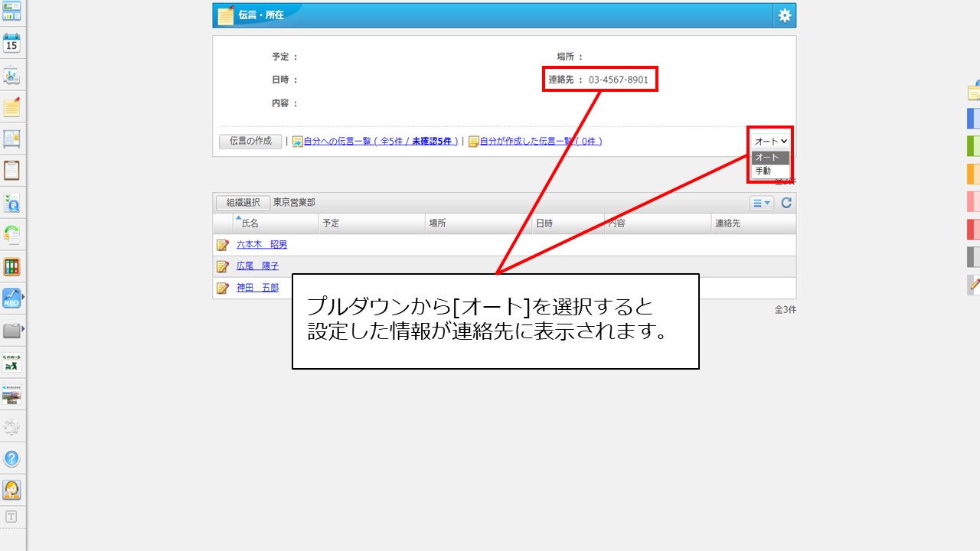Open the list display options dropdown on 東京営業部 bar
The image size is (980, 551).
coord(762,202)
